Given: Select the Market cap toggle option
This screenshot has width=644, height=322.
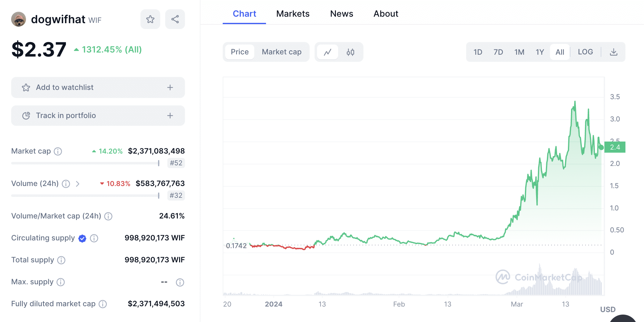Looking at the screenshot, I should 282,52.
